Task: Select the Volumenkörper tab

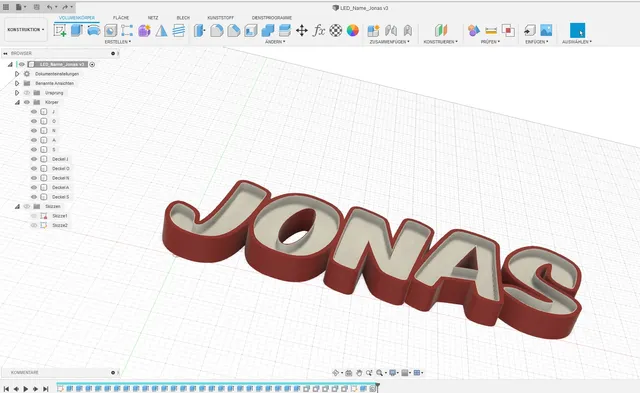Action: (77, 18)
